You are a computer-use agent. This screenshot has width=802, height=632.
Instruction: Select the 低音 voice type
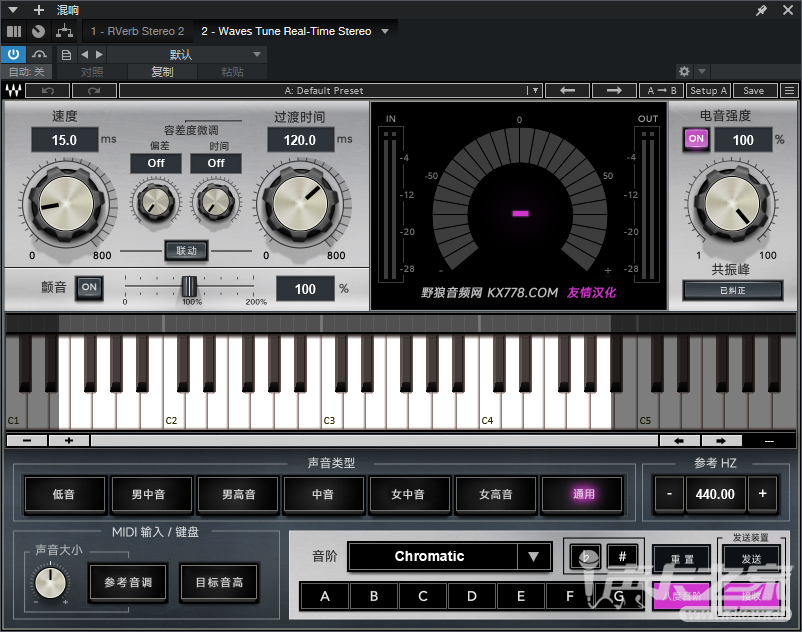coord(64,494)
